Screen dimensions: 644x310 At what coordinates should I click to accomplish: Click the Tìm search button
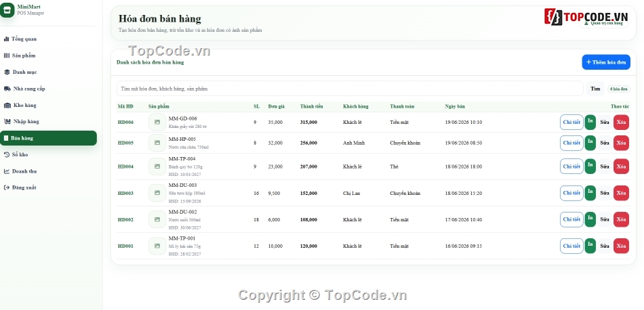595,89
